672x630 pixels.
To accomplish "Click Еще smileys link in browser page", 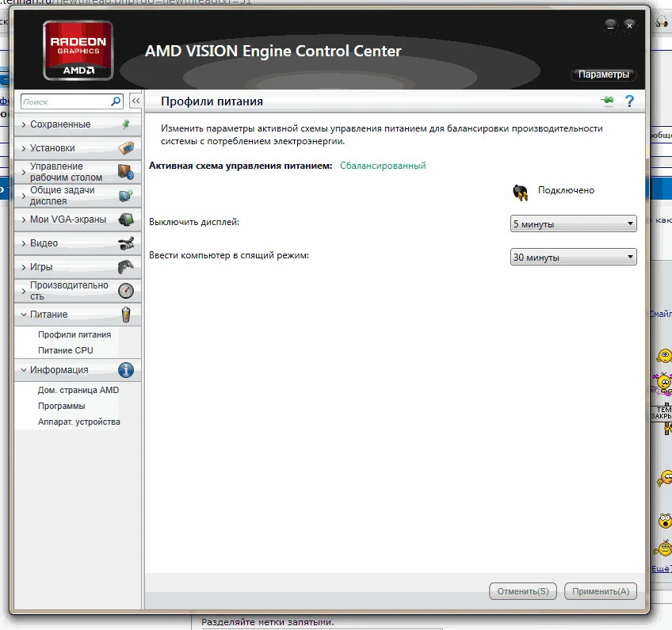I will coord(661,569).
